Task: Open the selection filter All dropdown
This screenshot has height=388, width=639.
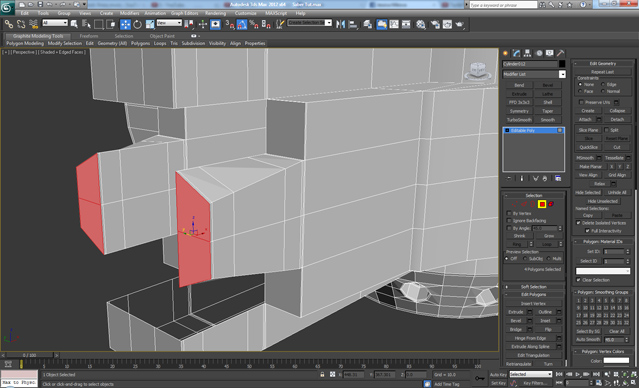Action: (55, 23)
